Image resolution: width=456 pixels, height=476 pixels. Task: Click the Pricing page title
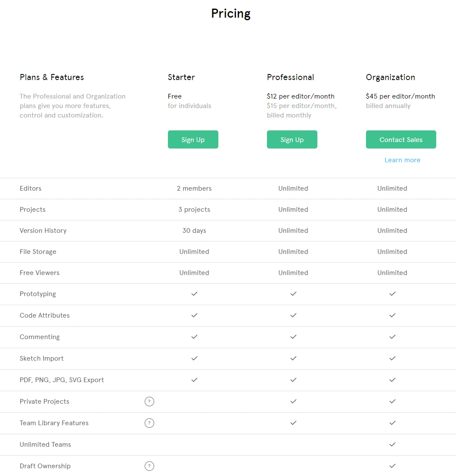click(x=231, y=14)
